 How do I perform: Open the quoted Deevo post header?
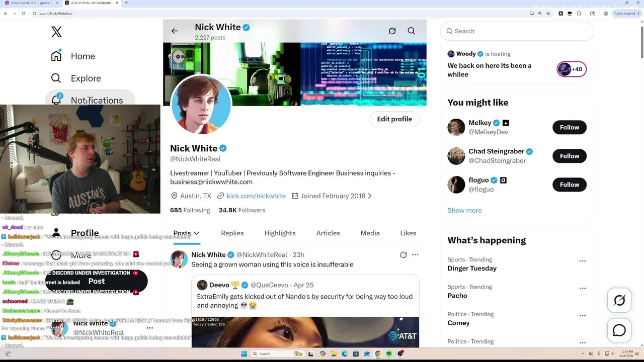click(x=255, y=285)
